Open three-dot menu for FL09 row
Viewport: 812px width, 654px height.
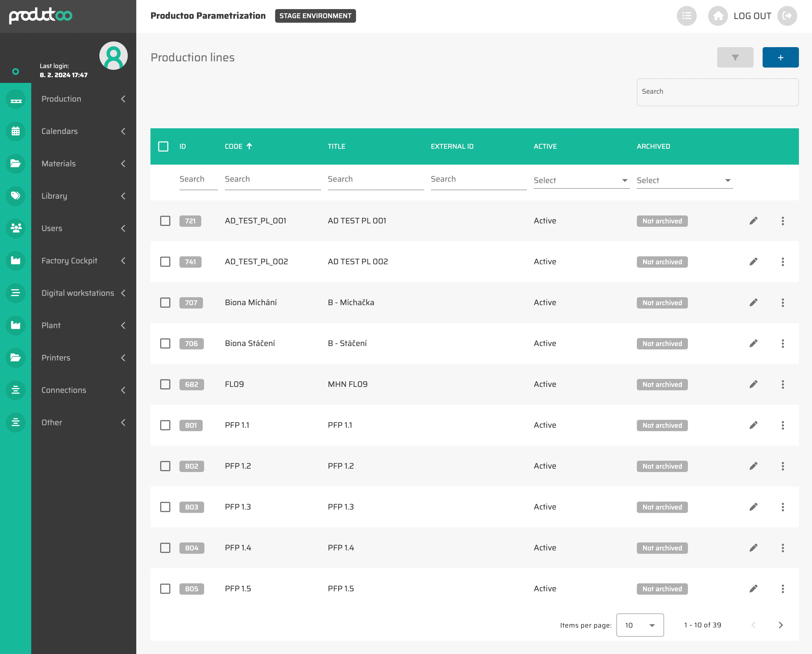tap(782, 384)
